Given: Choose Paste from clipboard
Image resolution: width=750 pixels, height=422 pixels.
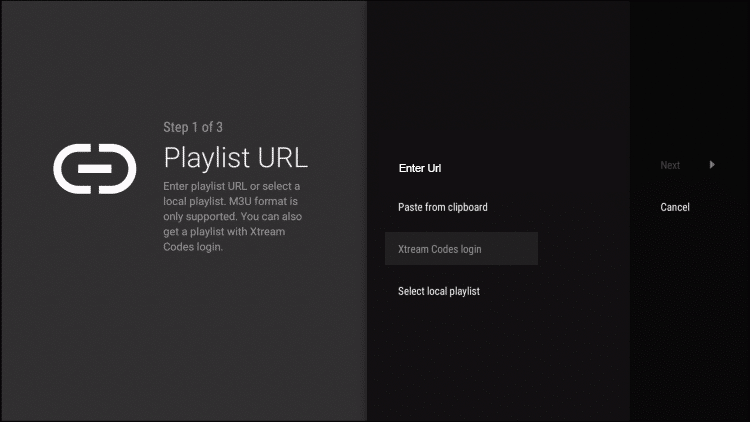Looking at the screenshot, I should tap(442, 207).
